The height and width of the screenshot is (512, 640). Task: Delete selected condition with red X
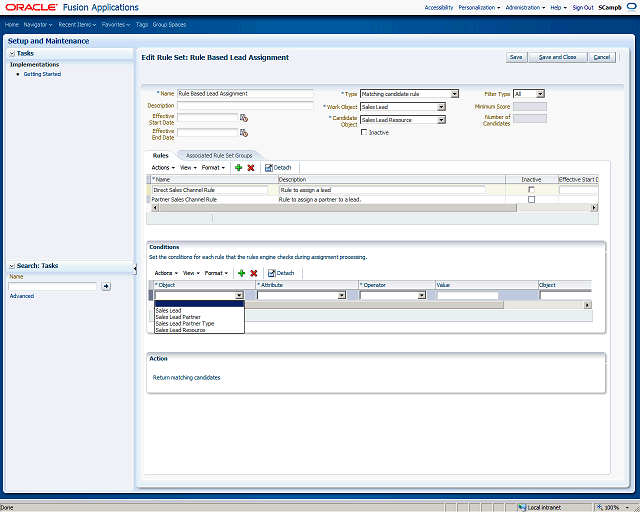pyautogui.click(x=253, y=273)
